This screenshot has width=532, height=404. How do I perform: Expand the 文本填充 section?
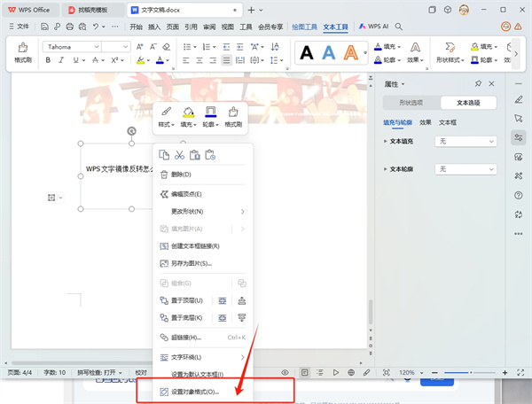[x=385, y=142]
